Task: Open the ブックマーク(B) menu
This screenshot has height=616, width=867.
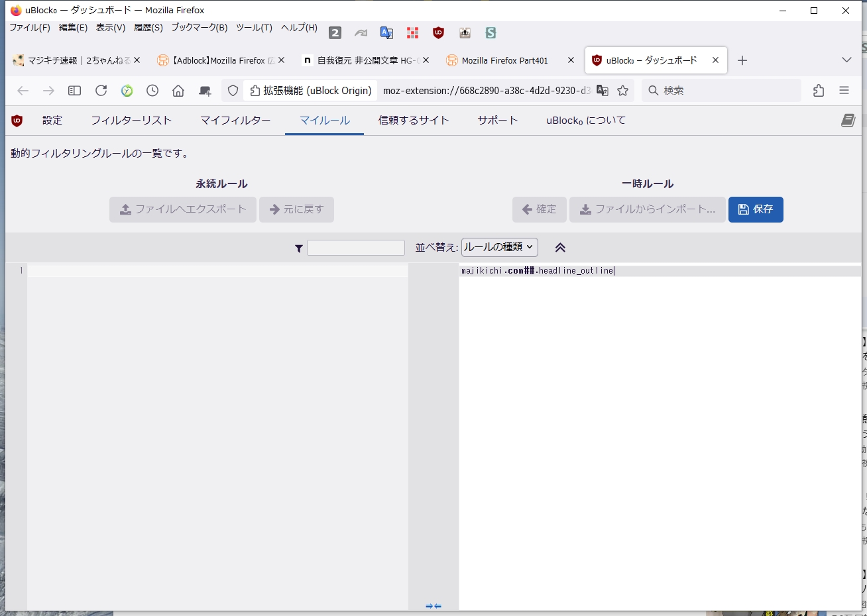Action: tap(200, 28)
